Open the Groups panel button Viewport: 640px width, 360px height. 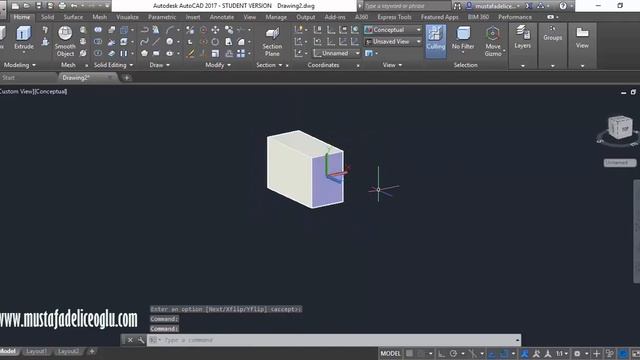pos(552,33)
